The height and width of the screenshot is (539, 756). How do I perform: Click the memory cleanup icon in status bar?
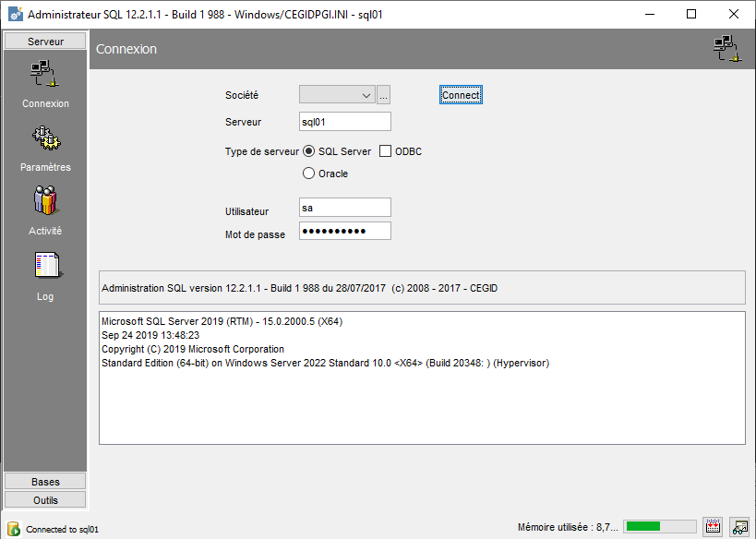tap(712, 527)
